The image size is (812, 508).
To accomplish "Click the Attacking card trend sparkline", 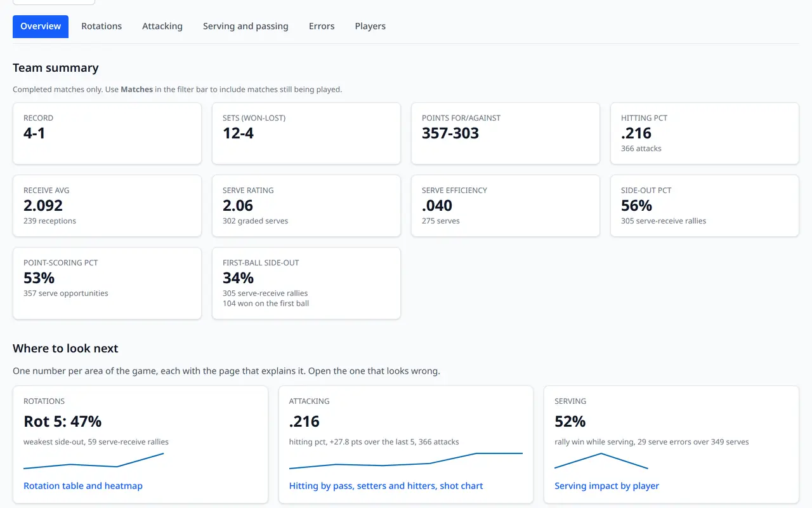I will [406, 461].
